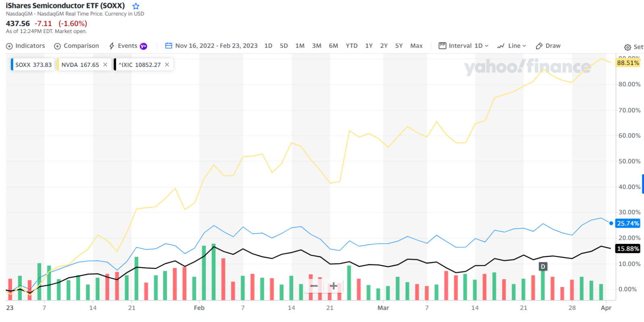Viewport: 644px width, 322px height.
Task: Zoom in with the plus button
Action: coord(333,286)
